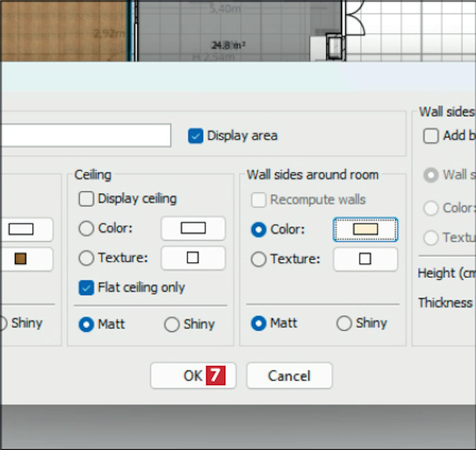Select the Ceiling Color radio button
The image size is (476, 450).
86,229
